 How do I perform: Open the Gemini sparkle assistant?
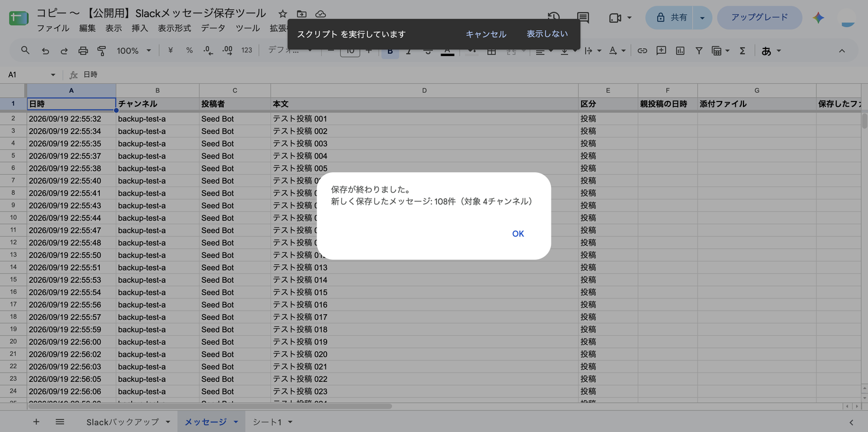(818, 18)
